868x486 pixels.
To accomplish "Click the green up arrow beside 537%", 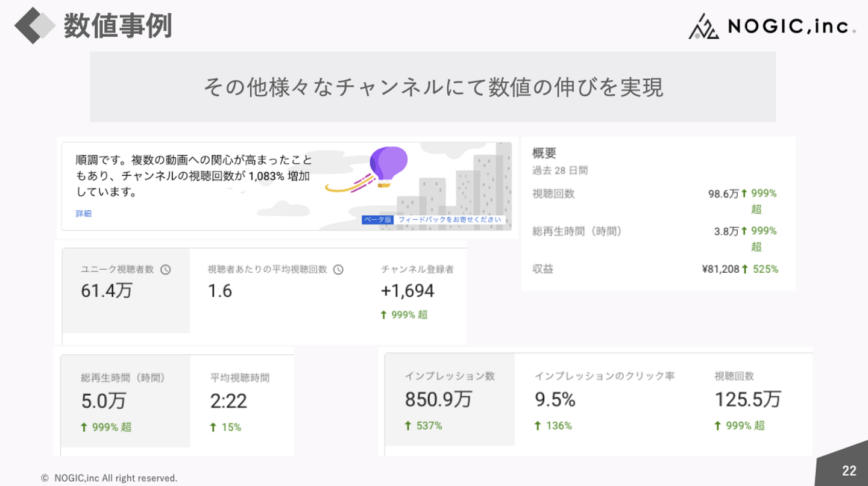I will (x=408, y=426).
